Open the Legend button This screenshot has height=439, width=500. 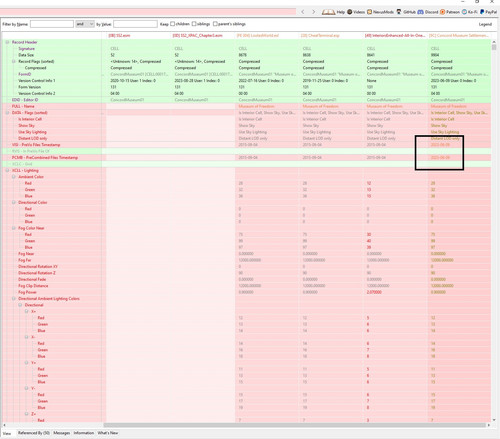pyautogui.click(x=485, y=24)
